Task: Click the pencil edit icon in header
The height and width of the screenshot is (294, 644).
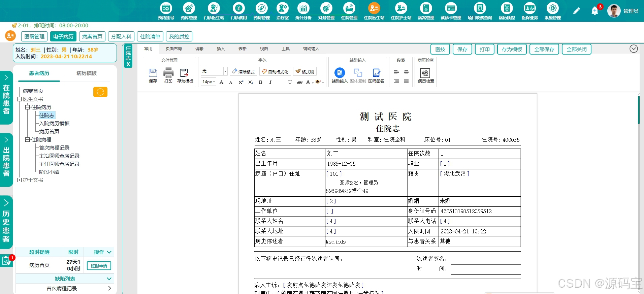Action: (x=576, y=11)
